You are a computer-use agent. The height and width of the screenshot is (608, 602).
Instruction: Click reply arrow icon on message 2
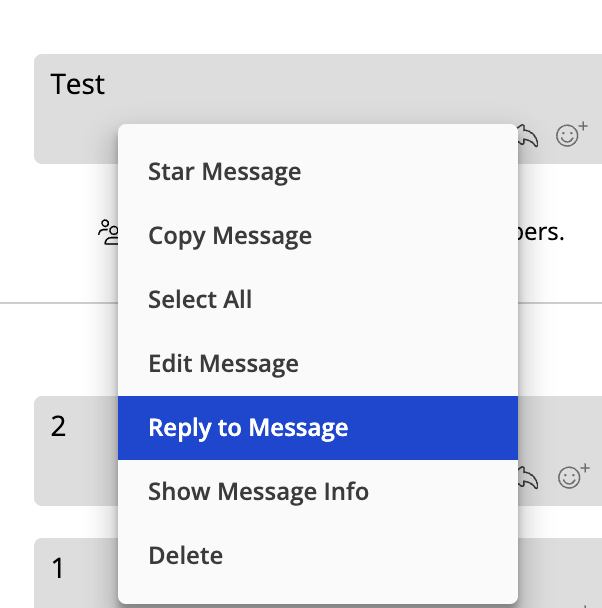[x=528, y=478]
